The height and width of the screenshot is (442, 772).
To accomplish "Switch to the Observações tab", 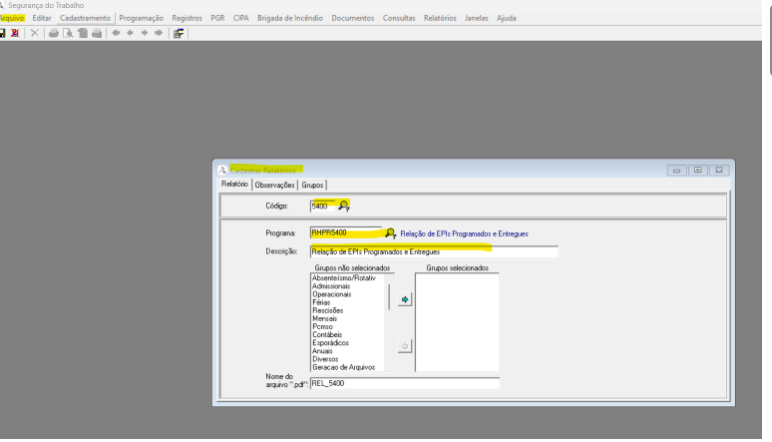I will click(x=274, y=185).
